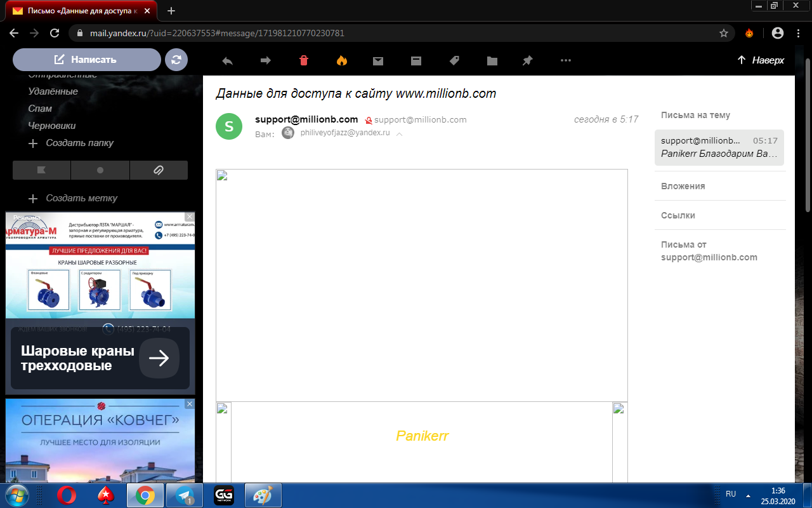Click browser back arrow button
812x508 pixels.
click(14, 33)
